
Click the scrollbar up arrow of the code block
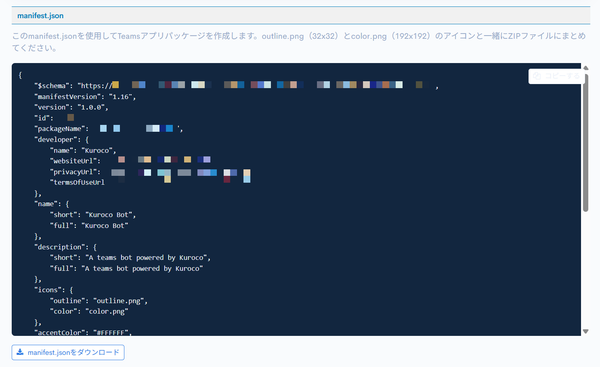585,67
